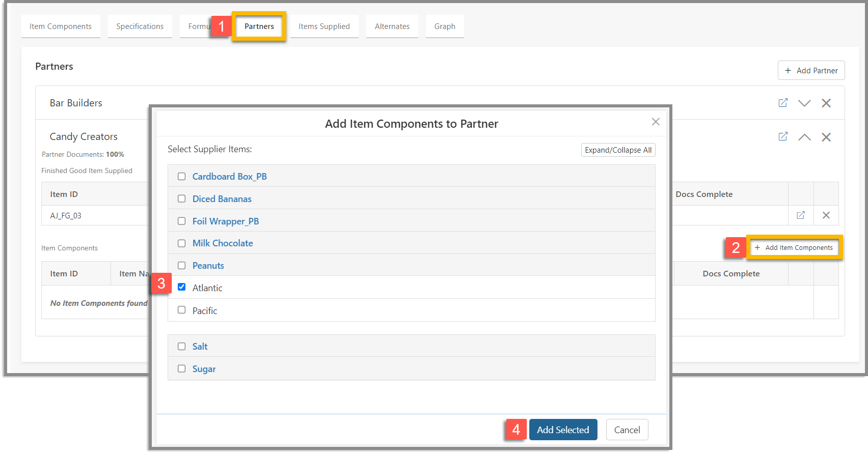This screenshot has width=868, height=454.
Task: Check the Pacific checkbox
Action: click(181, 310)
